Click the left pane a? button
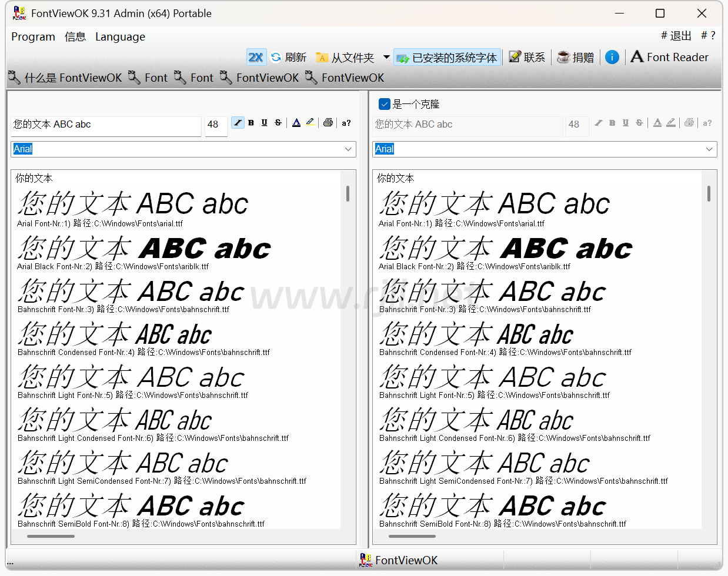Screen dimensions: 728x576 point(346,123)
